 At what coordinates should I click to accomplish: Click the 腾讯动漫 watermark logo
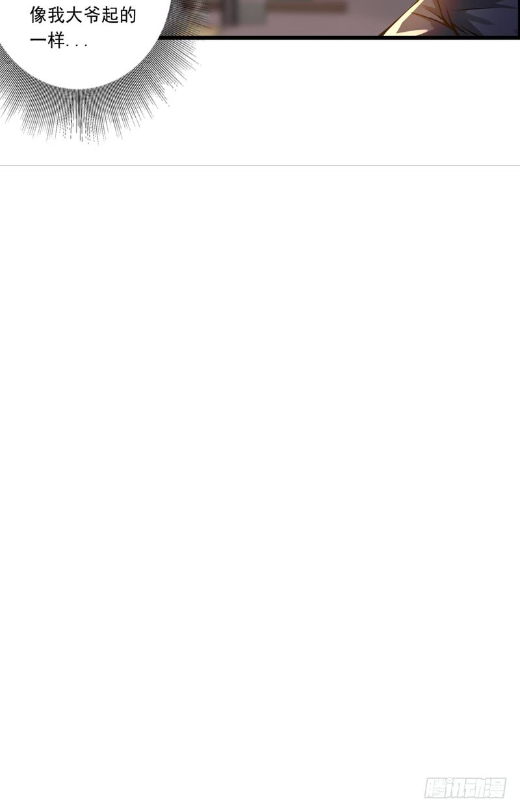point(465,787)
